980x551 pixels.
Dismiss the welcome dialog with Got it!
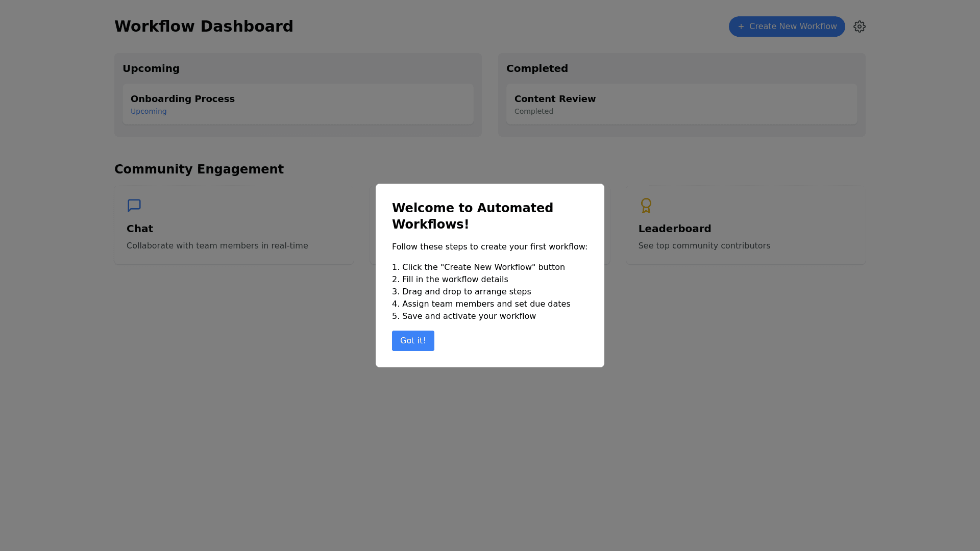(413, 341)
